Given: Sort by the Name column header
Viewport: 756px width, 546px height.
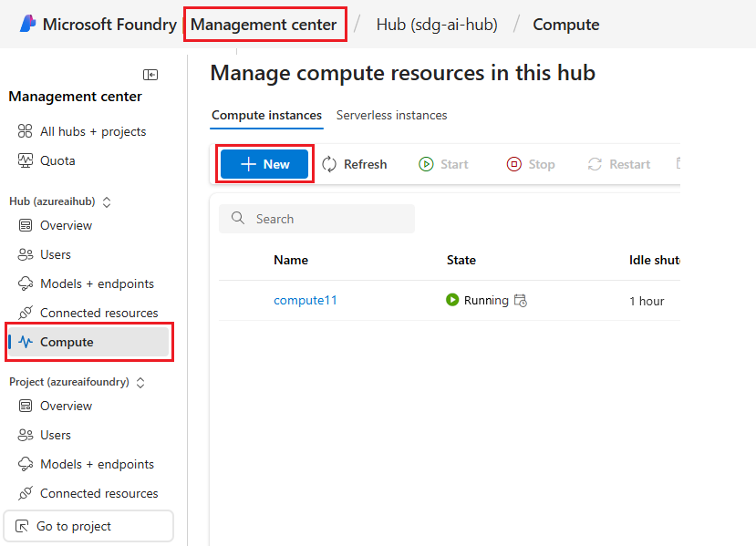Looking at the screenshot, I should [291, 260].
